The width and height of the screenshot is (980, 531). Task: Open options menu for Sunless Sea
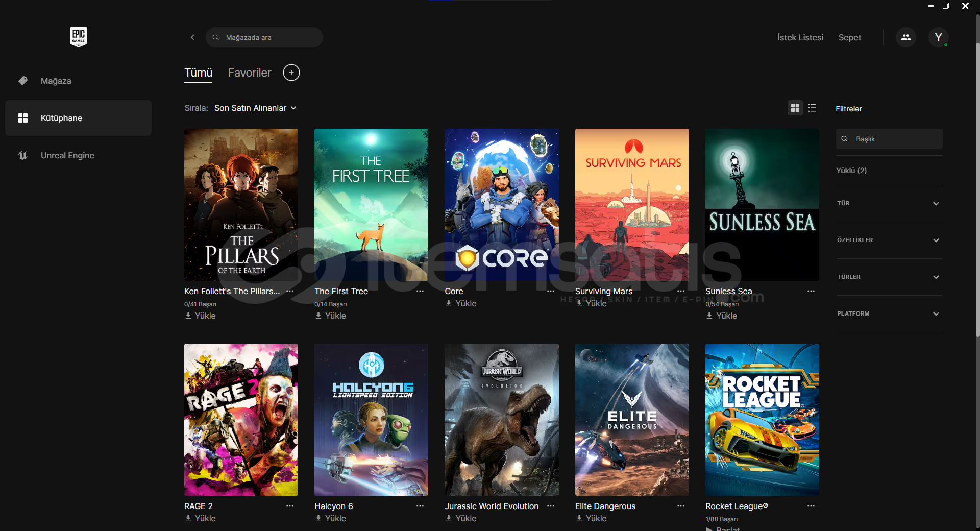pyautogui.click(x=811, y=291)
